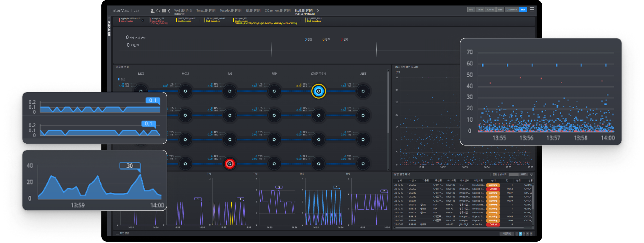Image resolution: width=644 pixels, height=243 pixels.
Task: Toggle the WAS filter button
Action: 471,10
